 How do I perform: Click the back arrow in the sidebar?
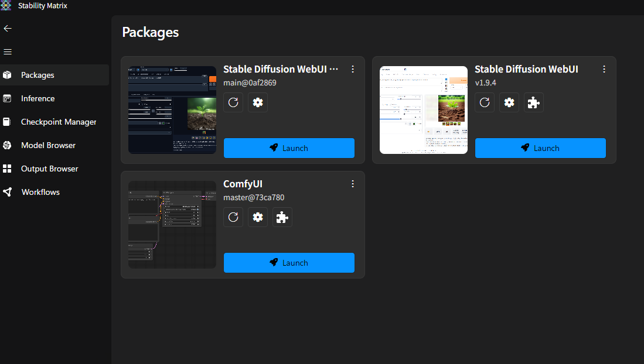[x=8, y=28]
